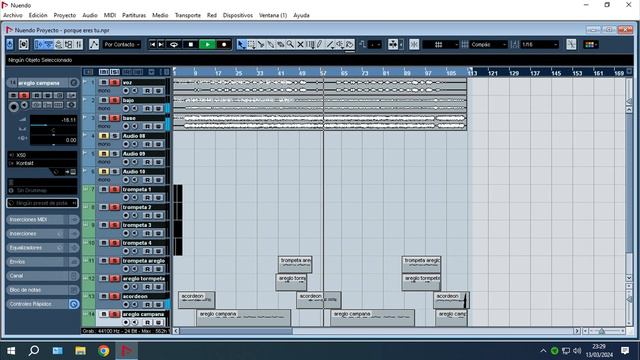Select the first acordeon clip
640x360 pixels.
(x=196, y=300)
